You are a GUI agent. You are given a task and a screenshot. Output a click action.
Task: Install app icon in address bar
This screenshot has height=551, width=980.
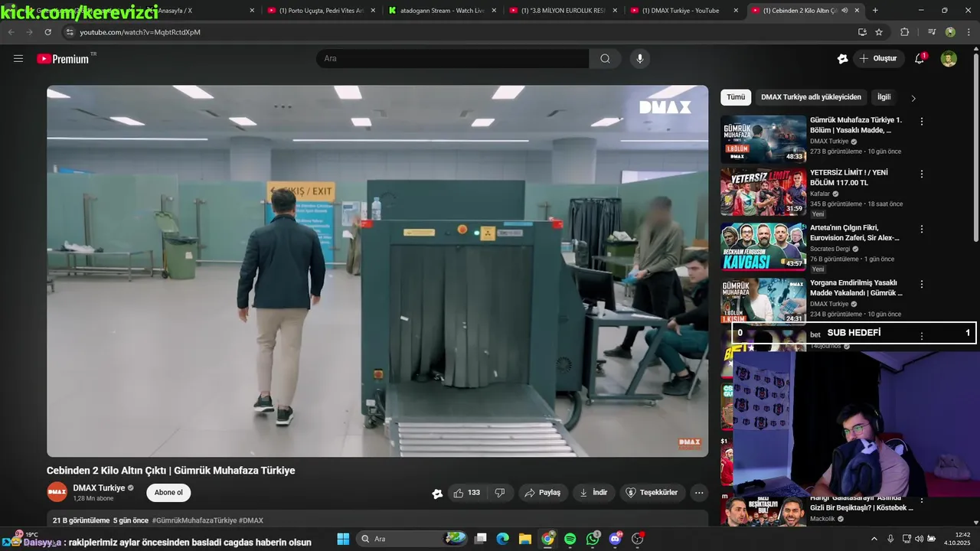tap(862, 32)
